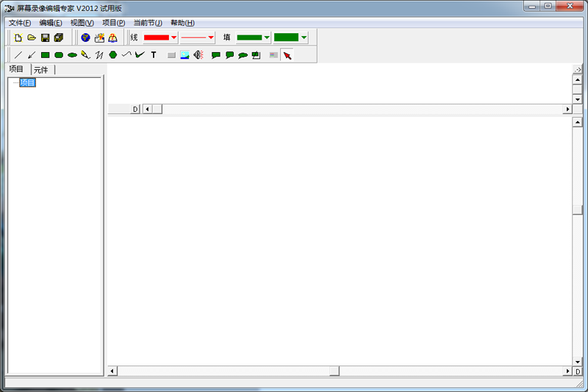This screenshot has height=392, width=588.
Task: Open the 当前节(J) menu
Action: pos(147,23)
